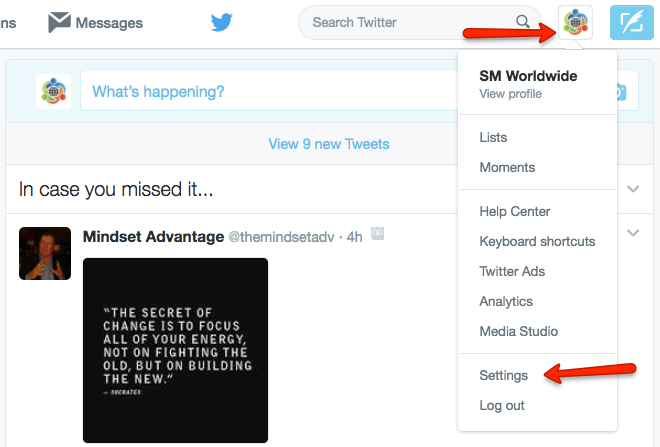Open Lists from the profile menu

pos(493,137)
